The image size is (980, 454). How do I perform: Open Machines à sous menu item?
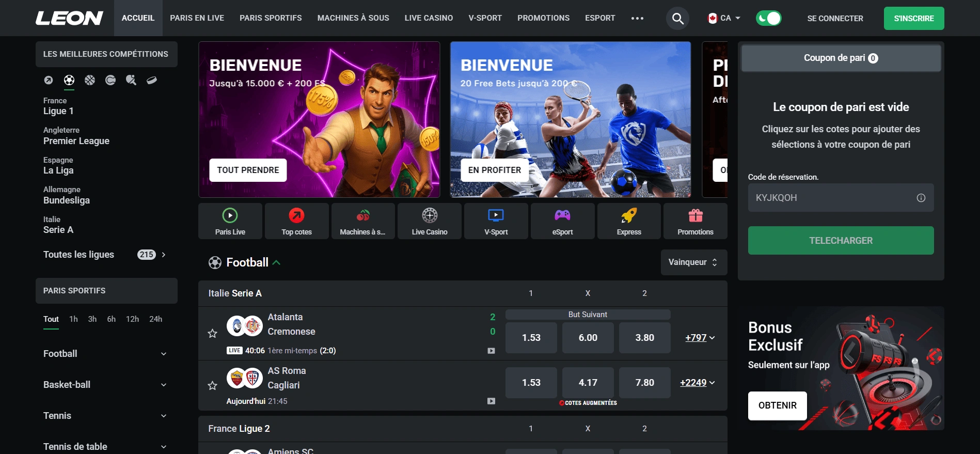tap(353, 18)
